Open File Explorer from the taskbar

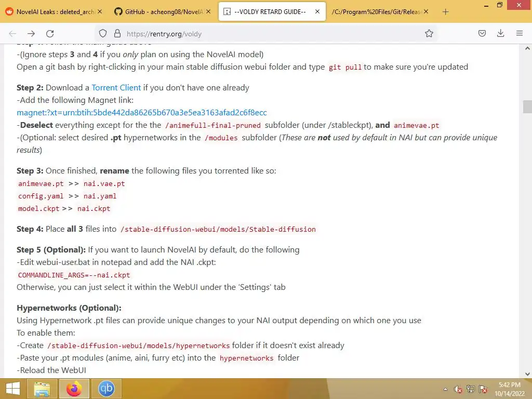[42, 389]
